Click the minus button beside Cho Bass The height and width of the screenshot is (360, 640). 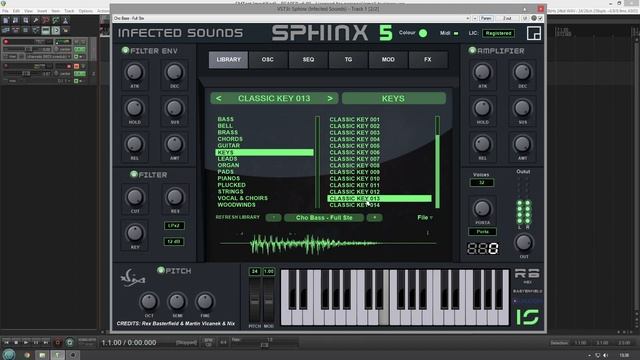(273, 218)
